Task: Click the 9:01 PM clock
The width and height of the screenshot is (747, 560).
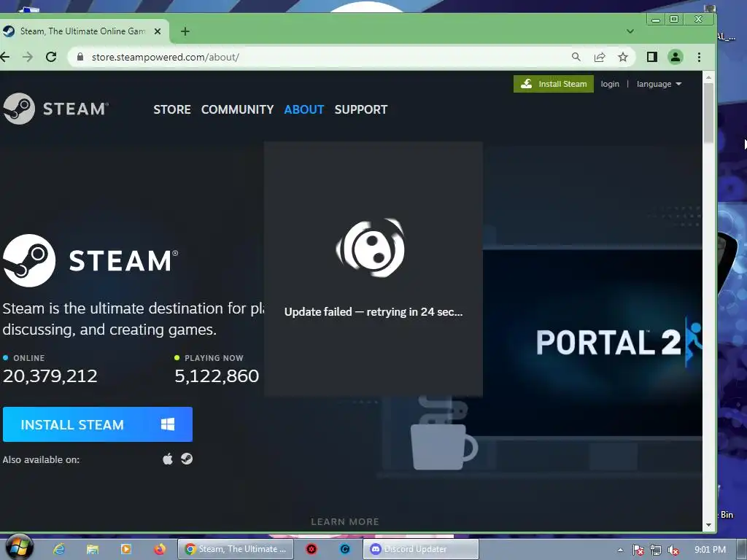Action: pyautogui.click(x=710, y=550)
